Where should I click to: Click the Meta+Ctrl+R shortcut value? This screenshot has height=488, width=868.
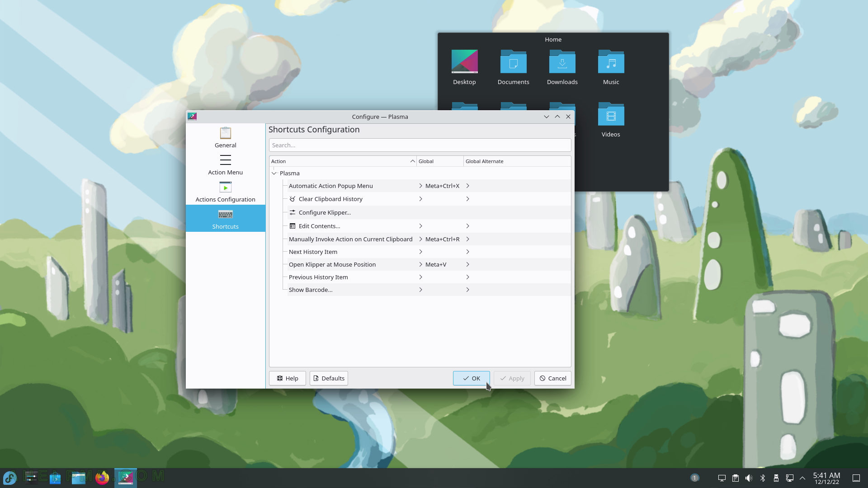pyautogui.click(x=442, y=239)
